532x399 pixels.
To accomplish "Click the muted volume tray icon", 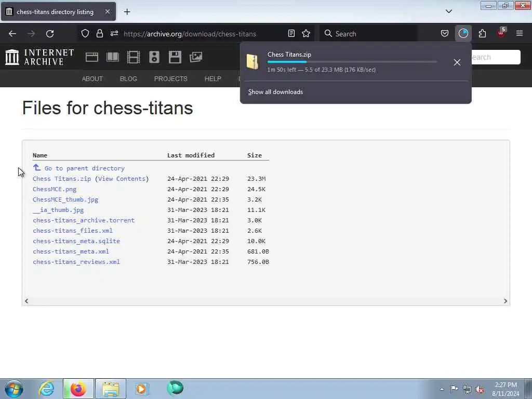I will coord(480,390).
